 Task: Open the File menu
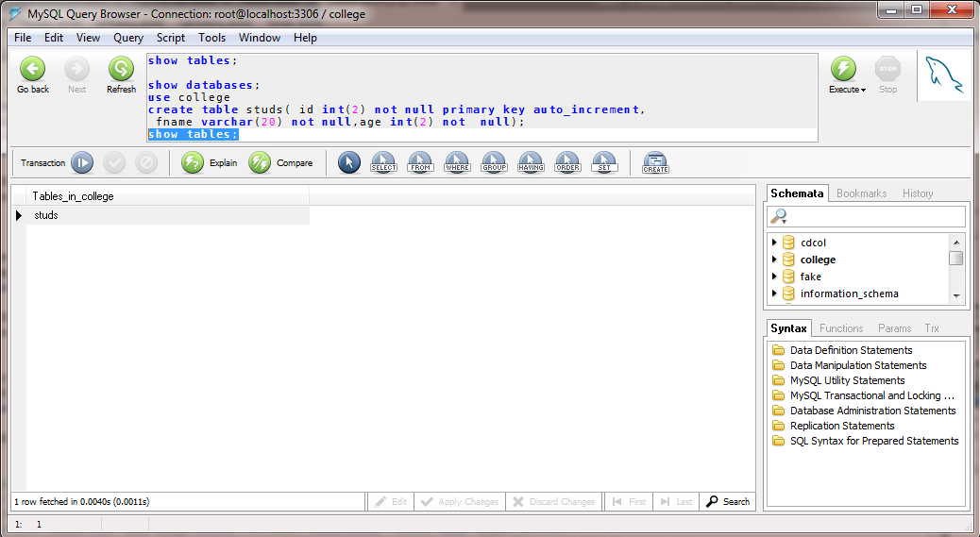point(23,38)
